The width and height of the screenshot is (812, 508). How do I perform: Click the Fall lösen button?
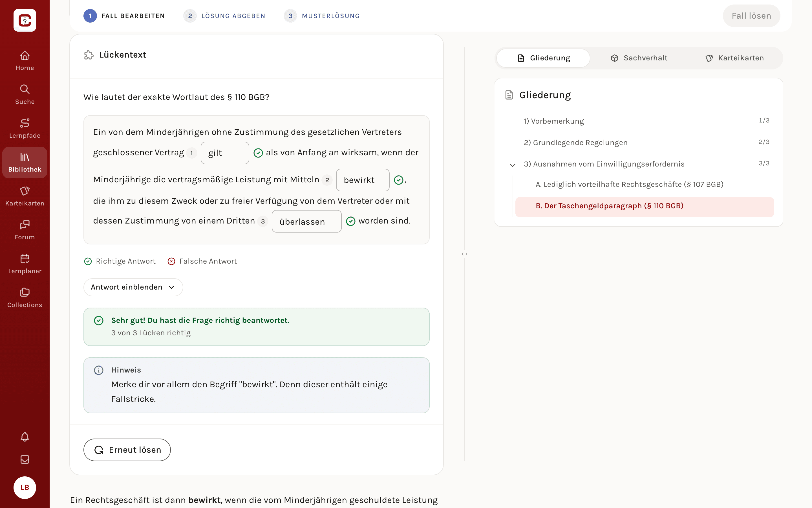click(x=751, y=16)
